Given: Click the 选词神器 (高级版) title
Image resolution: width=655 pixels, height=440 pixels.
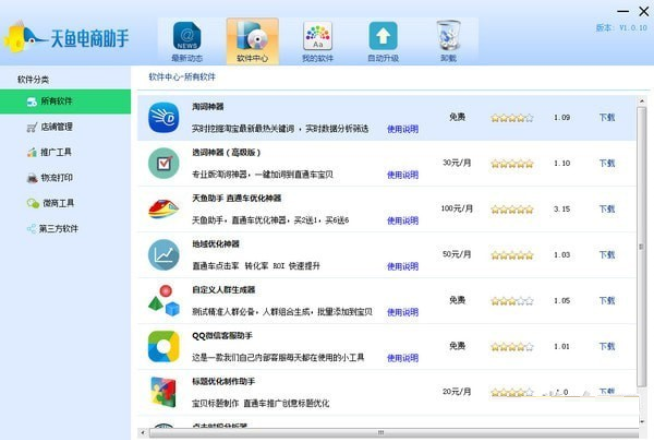Looking at the screenshot, I should click(226, 153).
